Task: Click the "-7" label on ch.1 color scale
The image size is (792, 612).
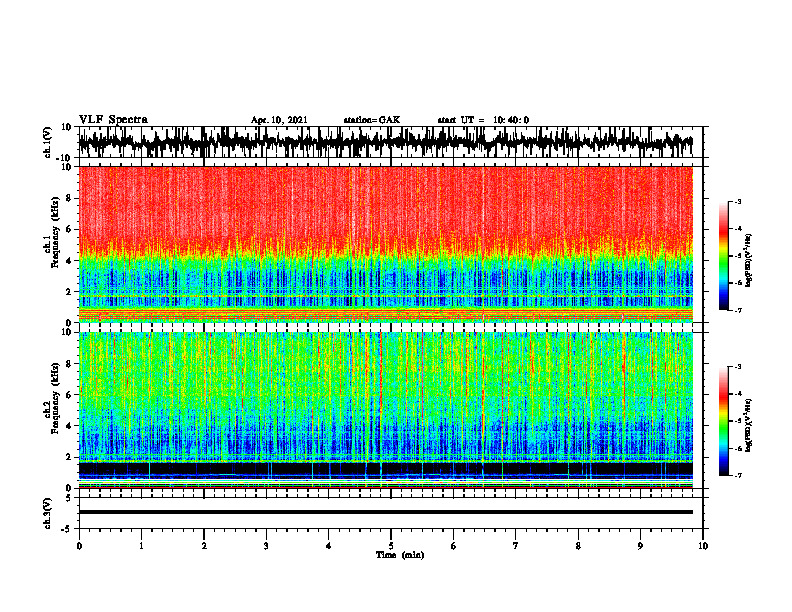Action: (x=737, y=310)
